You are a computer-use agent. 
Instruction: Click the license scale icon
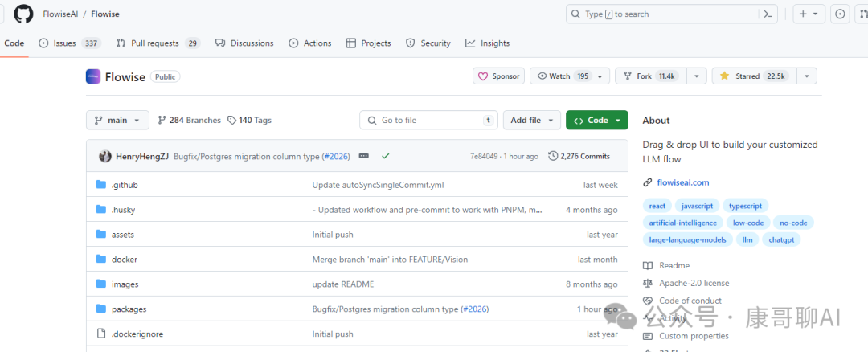coord(648,284)
